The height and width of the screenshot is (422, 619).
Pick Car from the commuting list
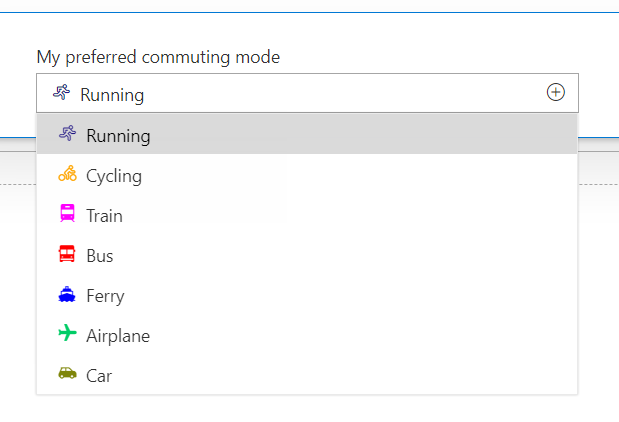pos(99,376)
